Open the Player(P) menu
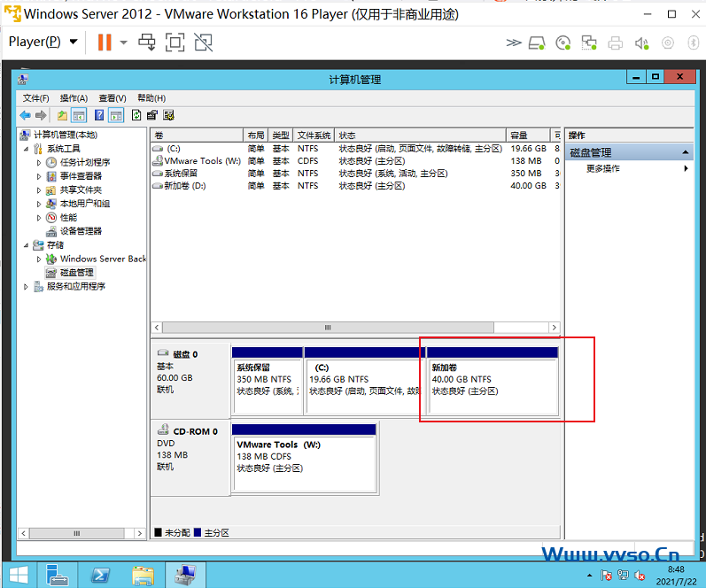Screen dimensions: 706x588 (x=43, y=42)
